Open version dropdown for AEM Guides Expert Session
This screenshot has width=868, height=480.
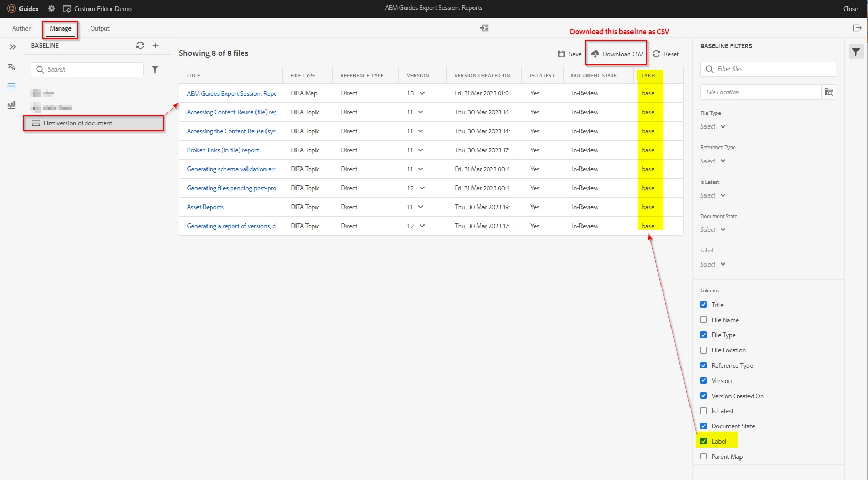422,93
